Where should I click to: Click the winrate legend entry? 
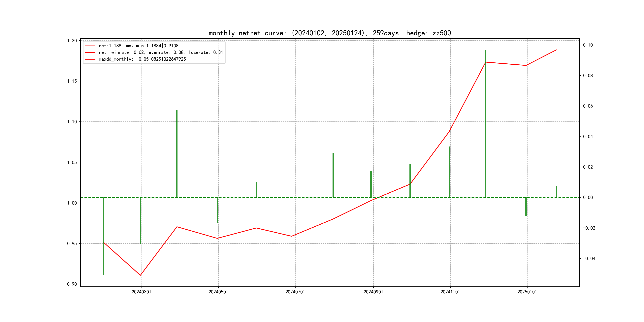coord(160,52)
